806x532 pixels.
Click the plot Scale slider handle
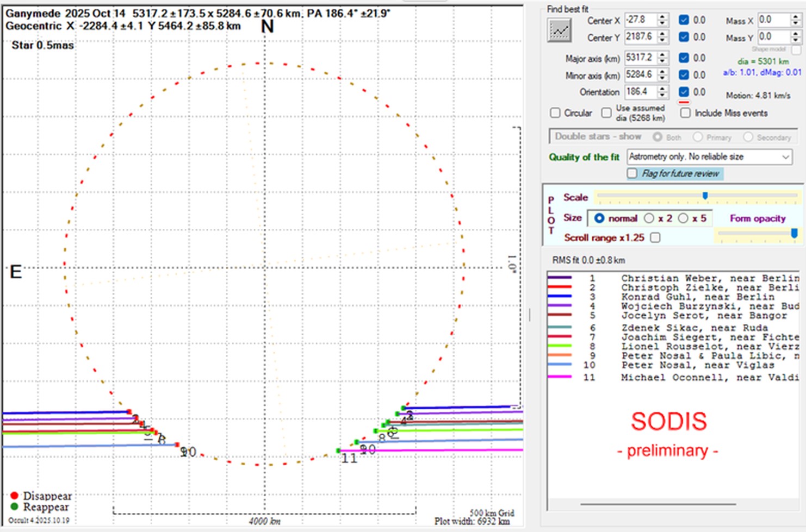click(x=705, y=196)
